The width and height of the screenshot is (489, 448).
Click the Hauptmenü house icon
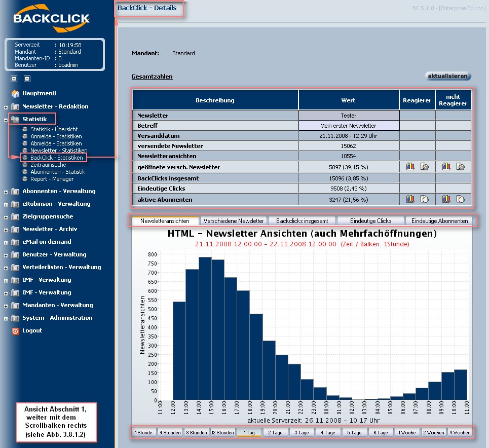(15, 93)
